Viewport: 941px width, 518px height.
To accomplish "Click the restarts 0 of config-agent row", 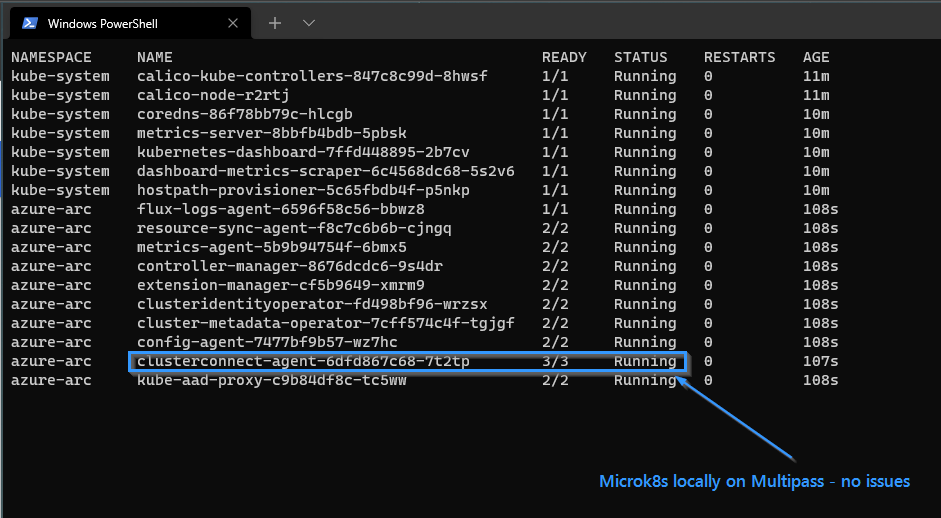I will pos(708,343).
